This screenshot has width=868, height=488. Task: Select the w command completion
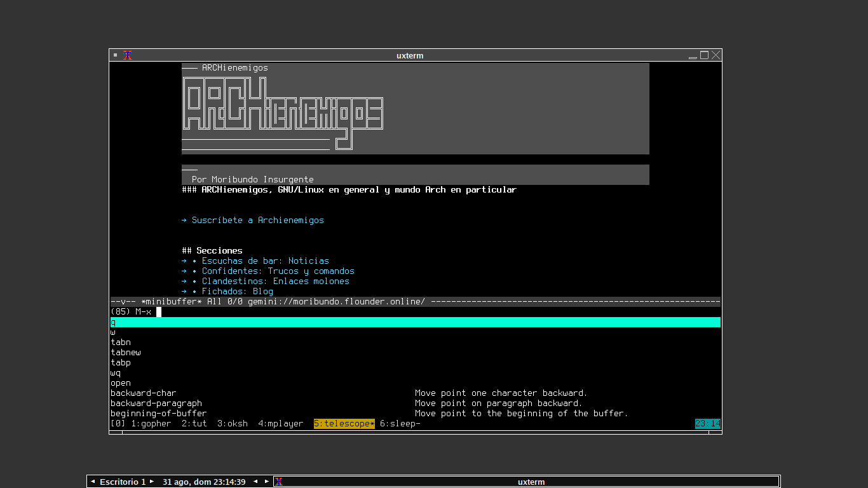(113, 332)
